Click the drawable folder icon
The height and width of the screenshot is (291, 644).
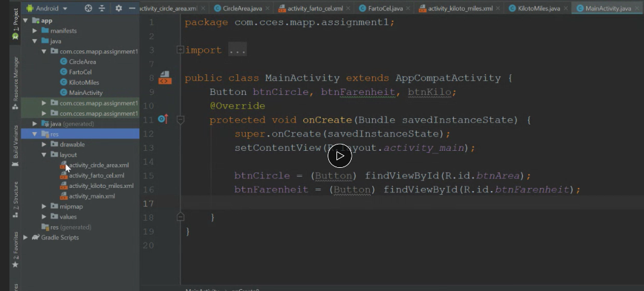point(54,145)
